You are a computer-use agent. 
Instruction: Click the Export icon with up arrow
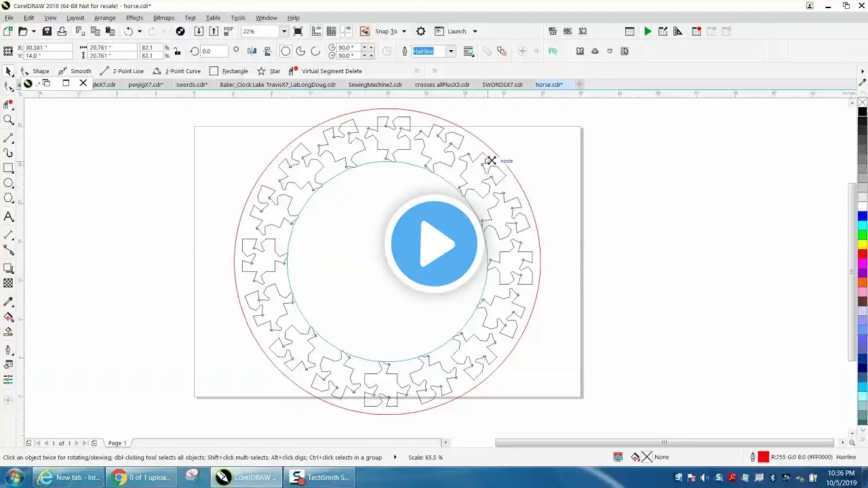tap(214, 31)
